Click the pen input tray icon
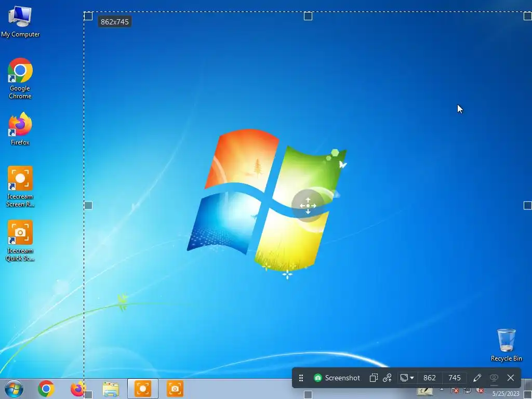The width and height of the screenshot is (532, 399). (x=425, y=392)
